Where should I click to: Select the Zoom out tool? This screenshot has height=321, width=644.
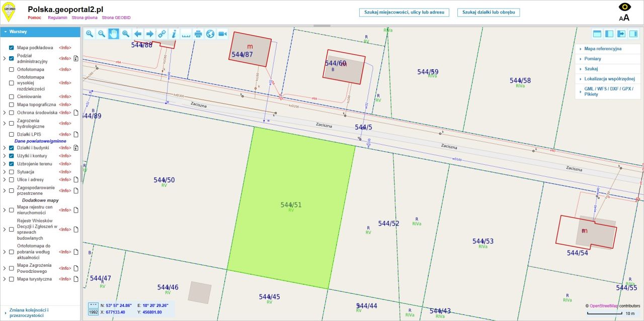coord(102,34)
